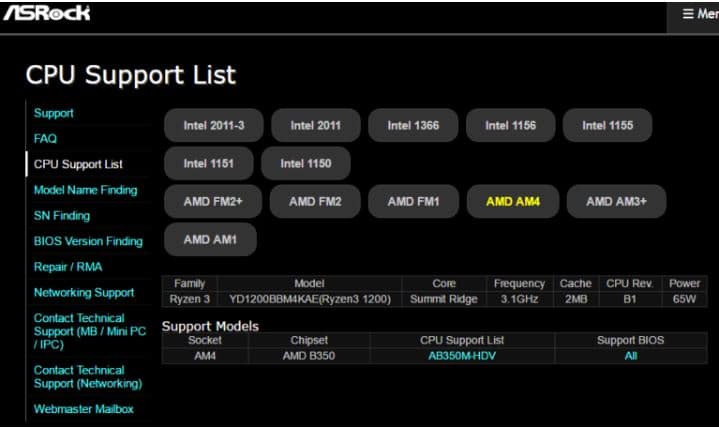Select CPU Support List in sidebar
Viewport: 719px width, 428px height.
78,164
